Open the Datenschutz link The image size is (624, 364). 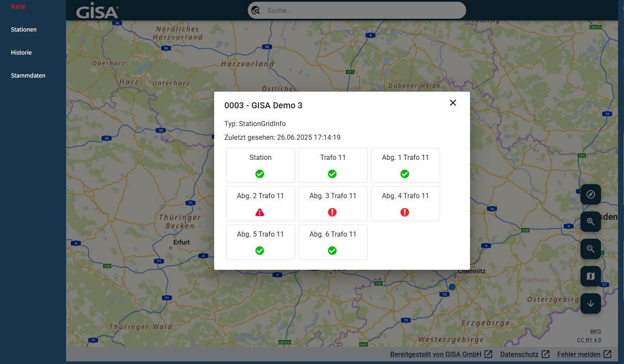524,354
